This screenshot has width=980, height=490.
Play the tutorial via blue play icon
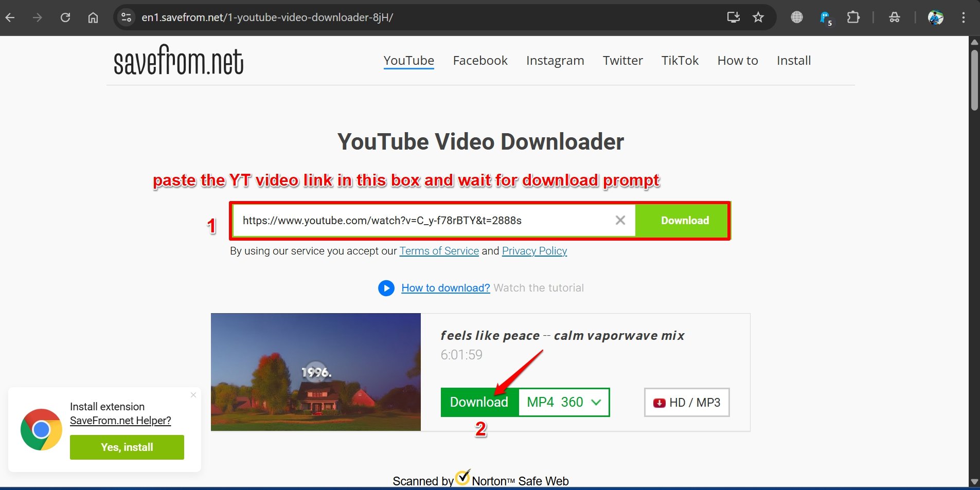[x=386, y=288]
